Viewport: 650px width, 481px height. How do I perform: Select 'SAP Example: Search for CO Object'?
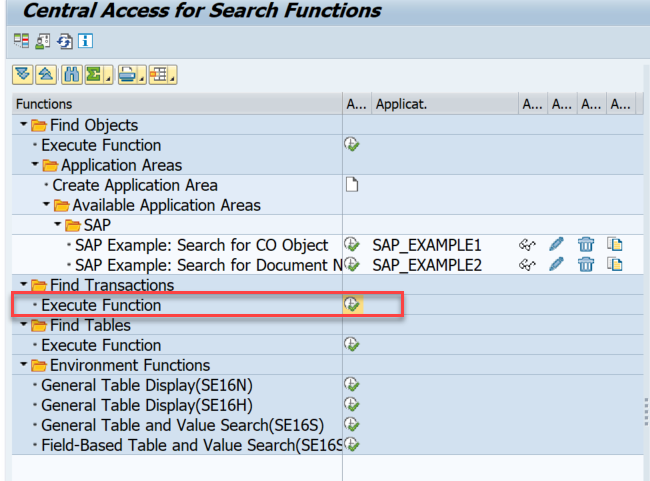201,245
